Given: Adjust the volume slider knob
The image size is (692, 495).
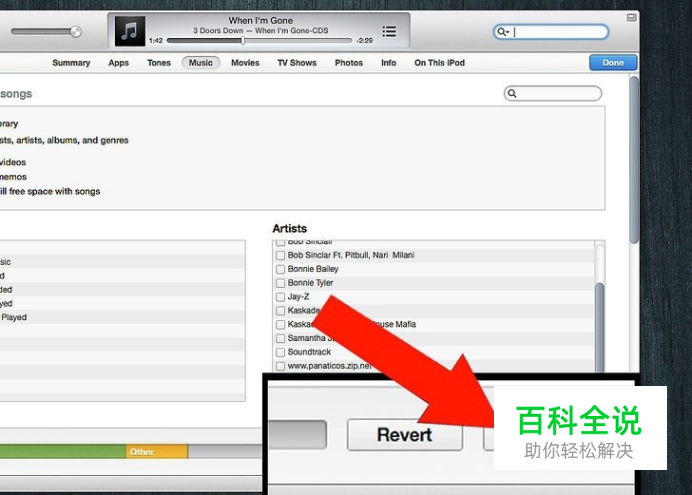Looking at the screenshot, I should pyautogui.click(x=76, y=31).
